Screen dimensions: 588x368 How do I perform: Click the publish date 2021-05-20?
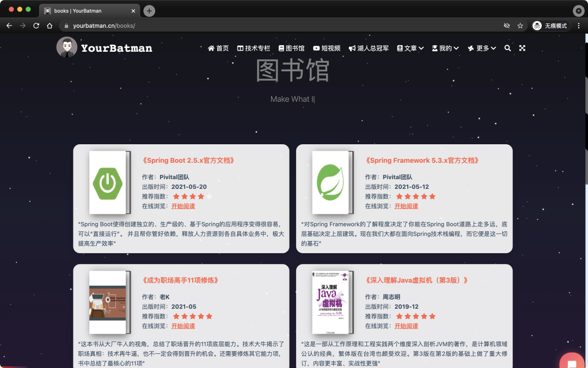189,187
